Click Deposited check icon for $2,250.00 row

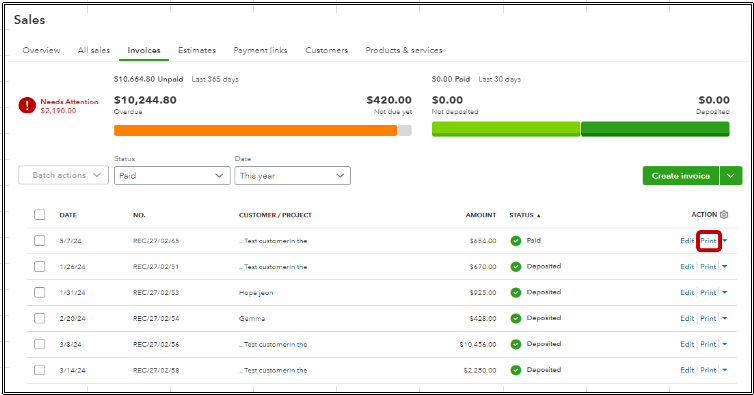(516, 370)
